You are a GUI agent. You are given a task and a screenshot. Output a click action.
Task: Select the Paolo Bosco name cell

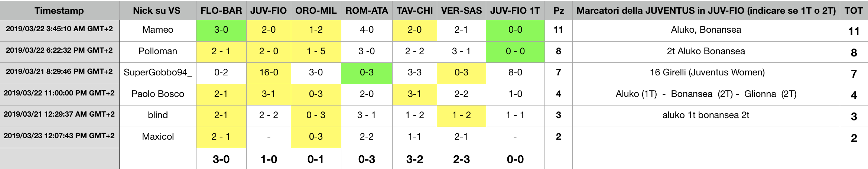[x=158, y=94]
